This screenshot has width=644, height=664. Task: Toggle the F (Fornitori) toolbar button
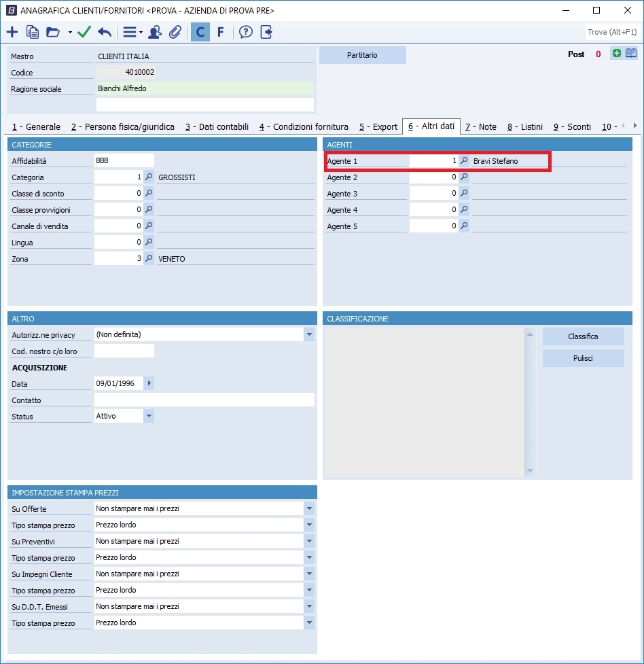tap(221, 32)
